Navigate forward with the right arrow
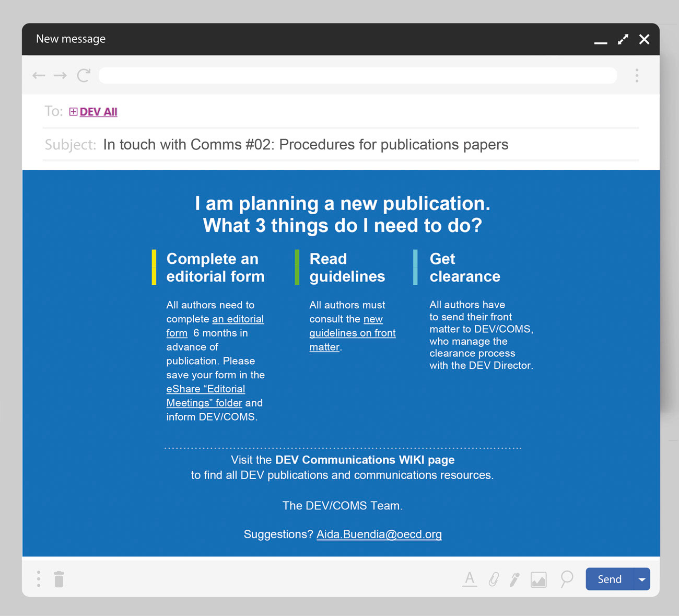 click(x=60, y=75)
